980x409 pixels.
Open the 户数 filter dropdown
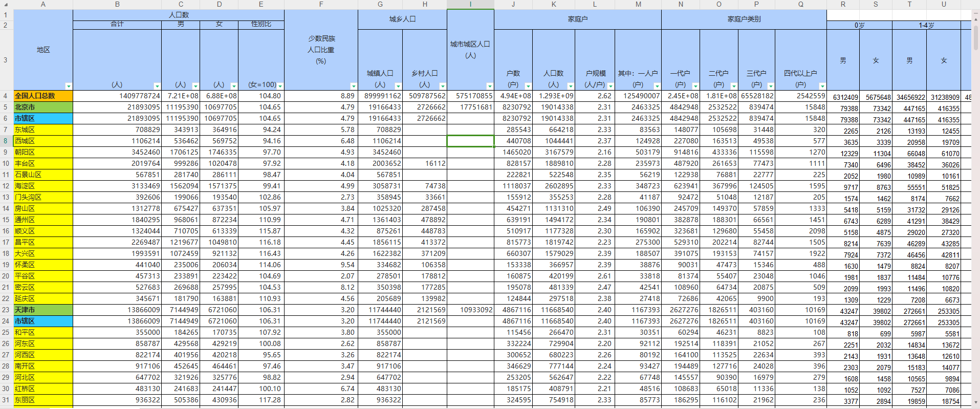pyautogui.click(x=528, y=86)
